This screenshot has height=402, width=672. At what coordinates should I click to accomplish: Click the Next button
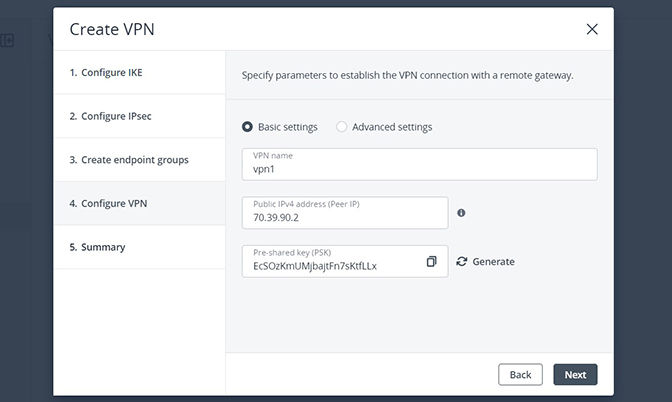point(575,375)
